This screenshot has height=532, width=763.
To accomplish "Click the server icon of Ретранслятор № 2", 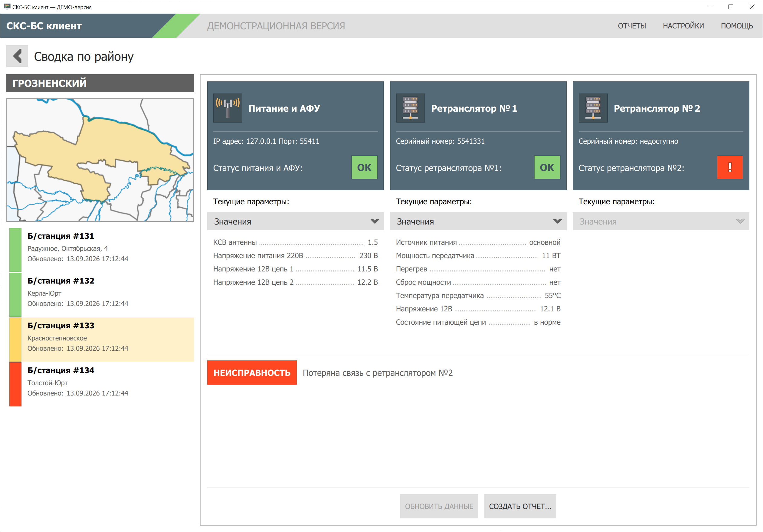I will pyautogui.click(x=593, y=108).
